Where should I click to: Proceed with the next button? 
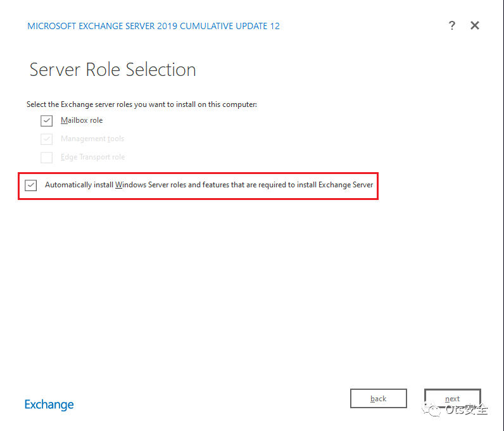(x=452, y=399)
